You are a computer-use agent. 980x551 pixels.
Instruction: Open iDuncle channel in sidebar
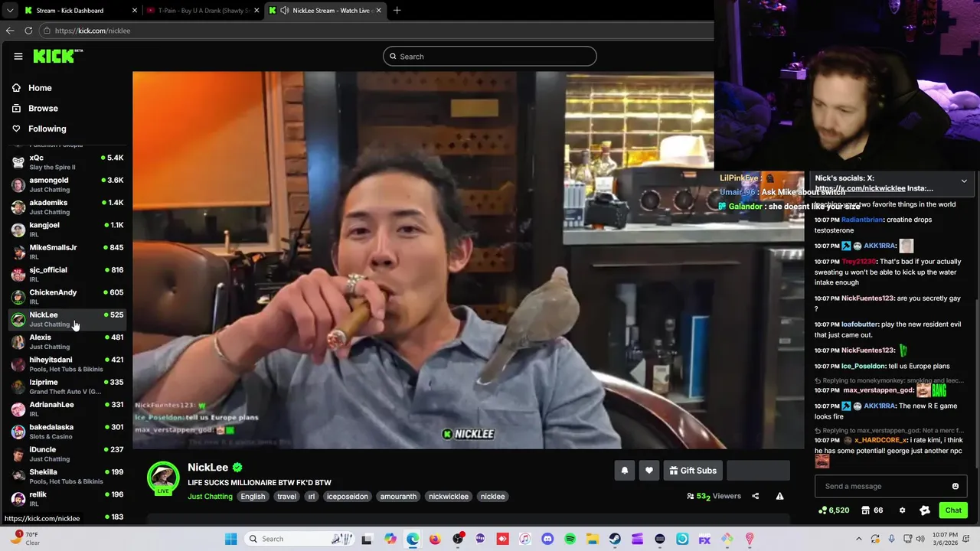67,454
